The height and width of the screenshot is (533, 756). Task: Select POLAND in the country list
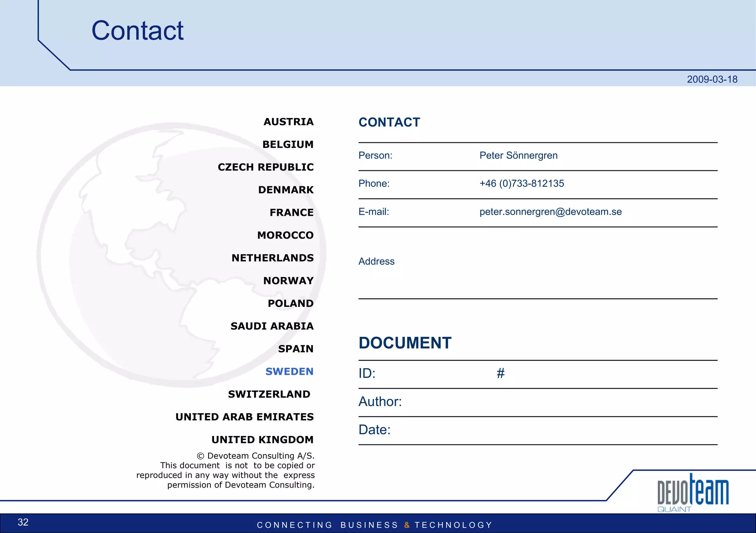pyautogui.click(x=291, y=304)
